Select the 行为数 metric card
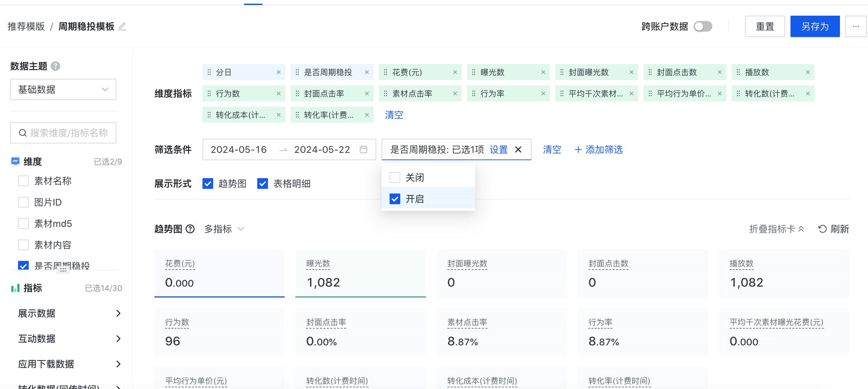Screen dimensions: 868x389 220,333
